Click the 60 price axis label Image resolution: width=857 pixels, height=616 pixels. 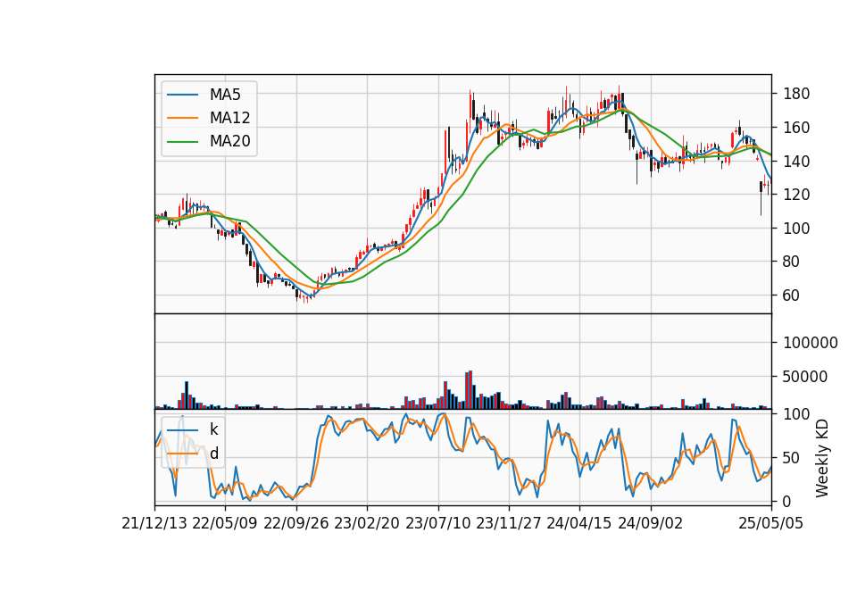point(792,296)
